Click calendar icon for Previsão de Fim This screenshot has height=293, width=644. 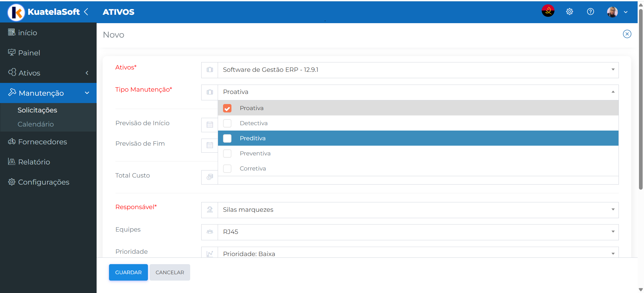point(210,145)
